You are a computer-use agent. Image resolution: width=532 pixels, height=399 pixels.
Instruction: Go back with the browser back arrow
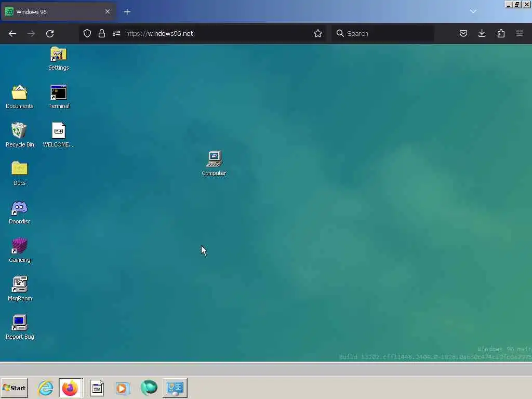tap(12, 33)
